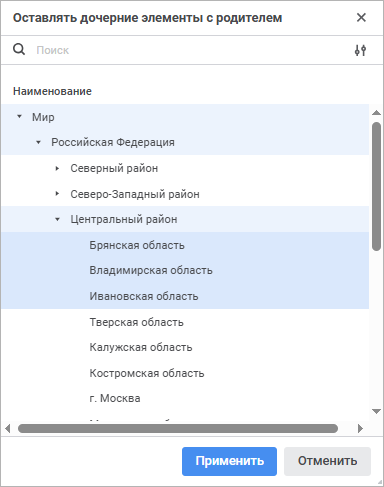Screen dimensions: 384x487
Task: Click the Наименование column header
Action: (52, 91)
